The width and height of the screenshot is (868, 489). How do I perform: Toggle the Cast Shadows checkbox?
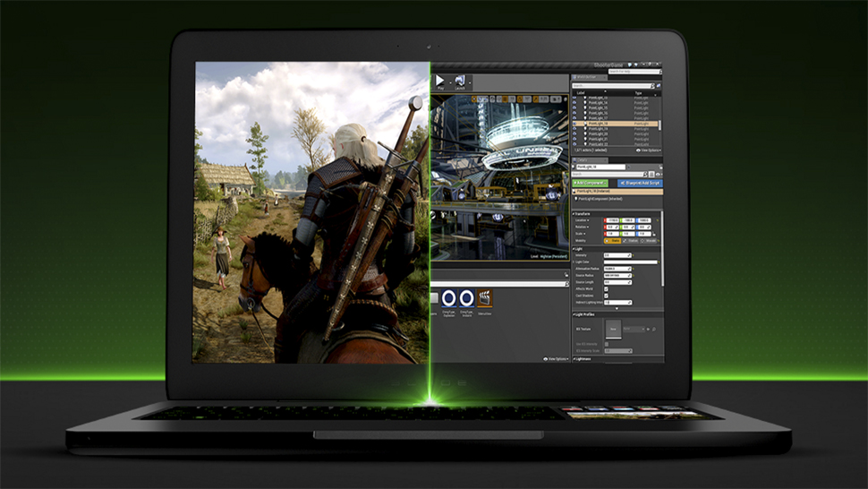click(606, 296)
